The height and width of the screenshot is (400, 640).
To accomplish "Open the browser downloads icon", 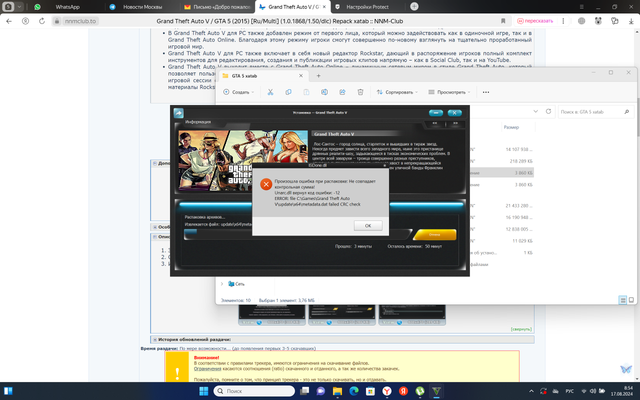I will [631, 21].
